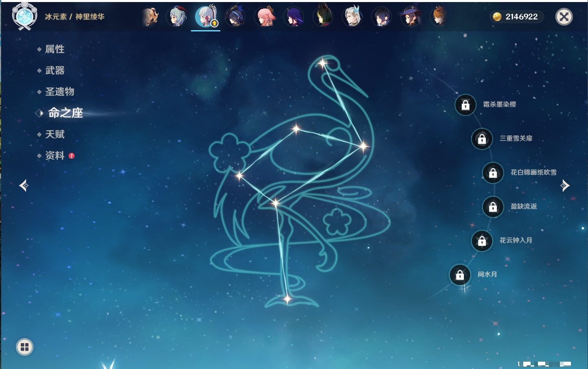Go to the 圣遗物 artifacts page
The width and height of the screenshot is (588, 369).
click(x=59, y=92)
